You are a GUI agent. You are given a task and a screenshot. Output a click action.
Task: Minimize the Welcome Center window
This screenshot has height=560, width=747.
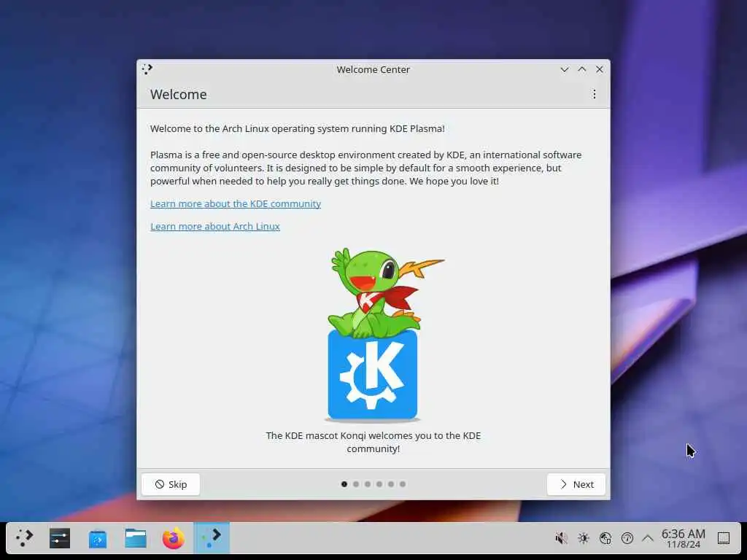pos(565,69)
